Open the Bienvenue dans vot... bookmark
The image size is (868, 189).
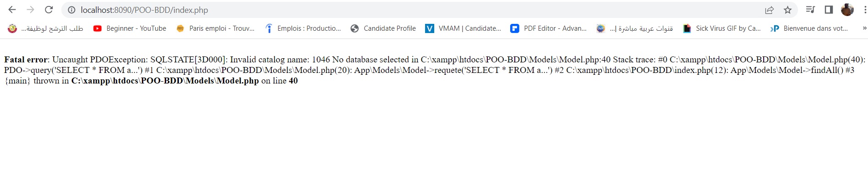click(x=809, y=28)
